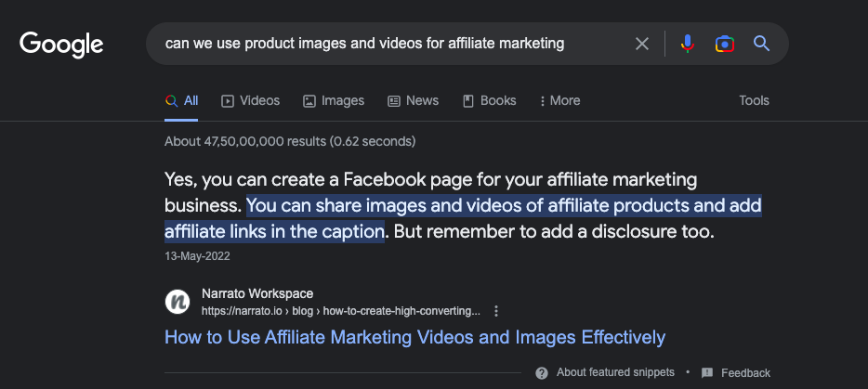Viewport: 868px width, 389px height.
Task: Click the question mark help icon
Action: (x=542, y=372)
